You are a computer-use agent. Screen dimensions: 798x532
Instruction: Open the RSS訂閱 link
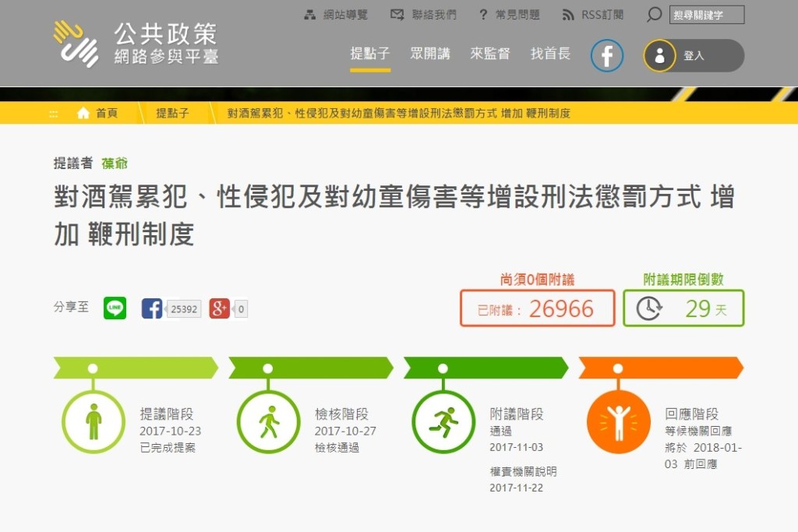[x=592, y=15]
